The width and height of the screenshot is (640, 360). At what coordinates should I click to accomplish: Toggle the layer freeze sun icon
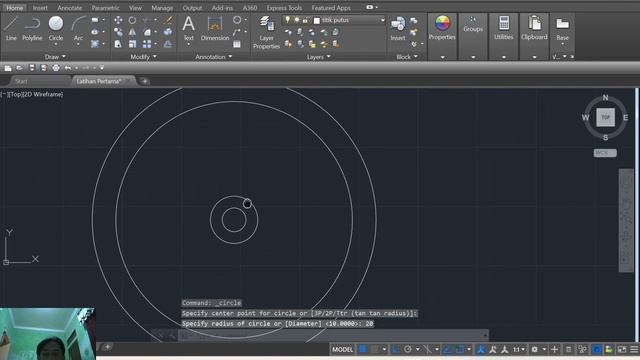(x=296, y=20)
